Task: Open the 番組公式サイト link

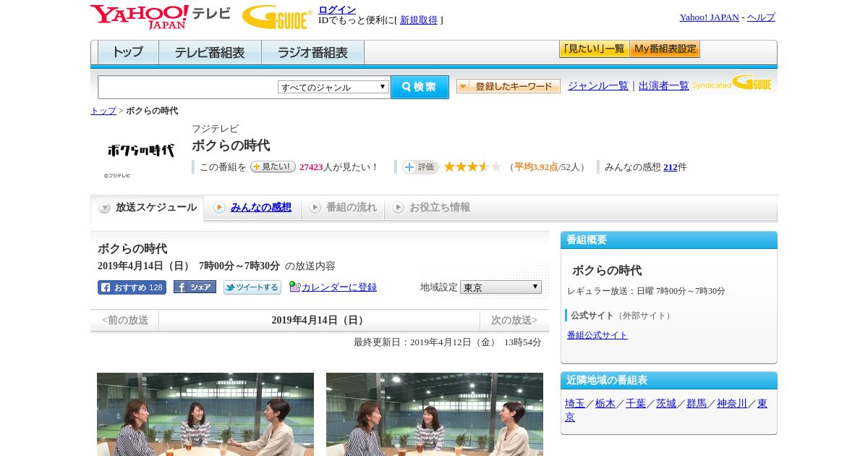Action: coord(597,335)
